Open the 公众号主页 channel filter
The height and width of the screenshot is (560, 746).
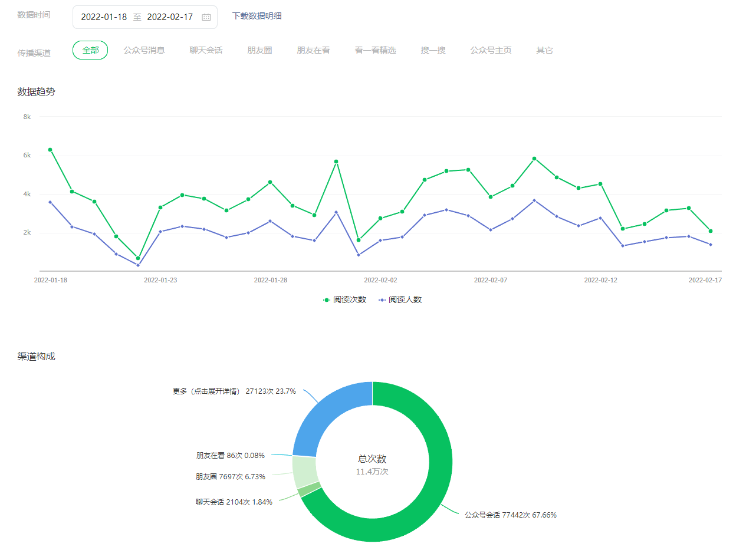click(491, 51)
